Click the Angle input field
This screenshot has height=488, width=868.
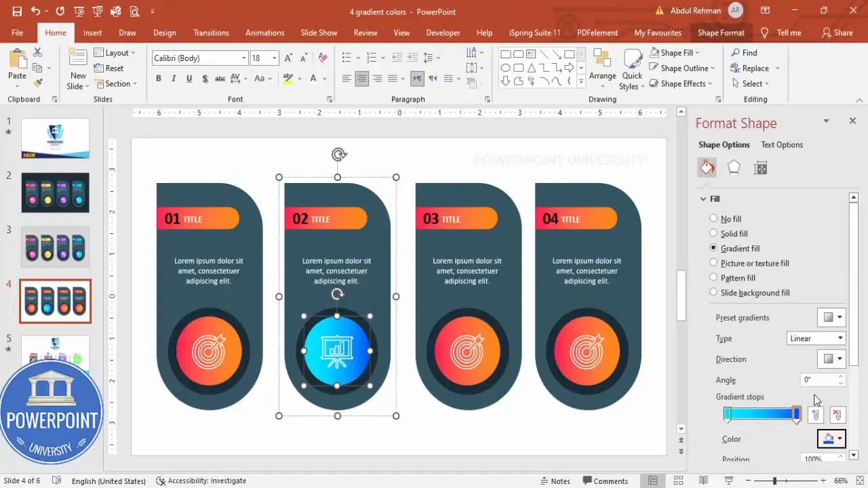[x=818, y=380]
